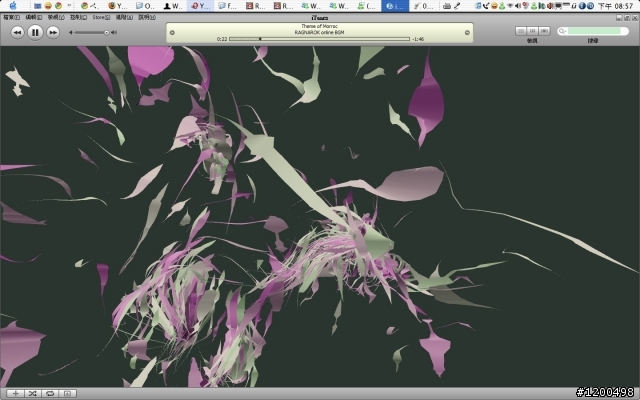Launch Chrome from quick launch
This screenshot has width=640, height=400.
coord(58,6)
